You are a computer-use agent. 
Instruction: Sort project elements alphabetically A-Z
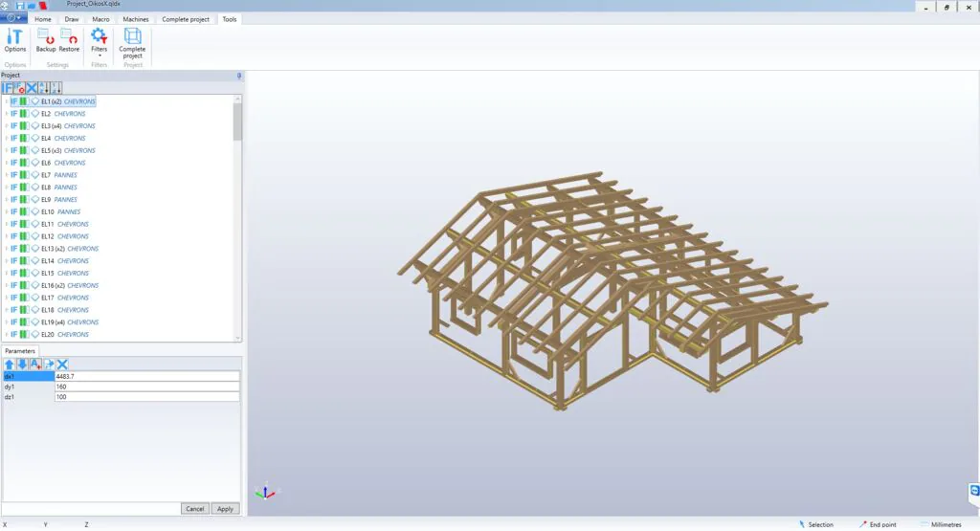click(44, 88)
